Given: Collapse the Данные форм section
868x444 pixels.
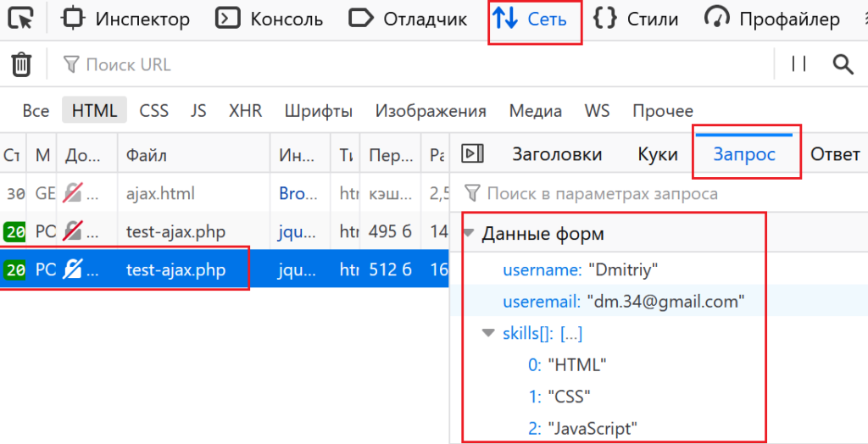Looking at the screenshot, I should click(x=470, y=234).
